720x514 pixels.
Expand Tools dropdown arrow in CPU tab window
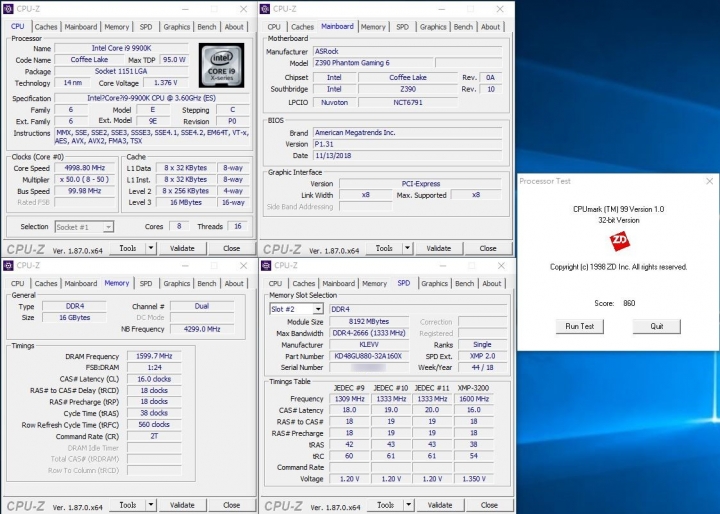click(x=151, y=248)
